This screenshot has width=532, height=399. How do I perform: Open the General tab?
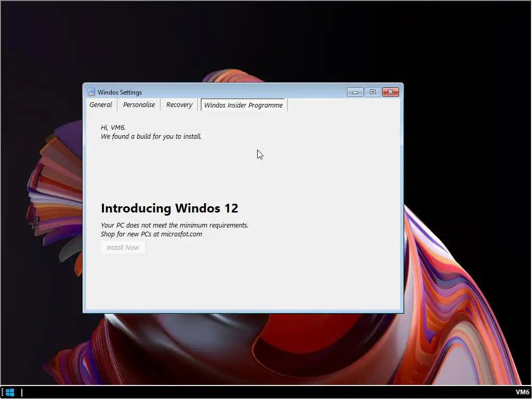[x=101, y=105]
